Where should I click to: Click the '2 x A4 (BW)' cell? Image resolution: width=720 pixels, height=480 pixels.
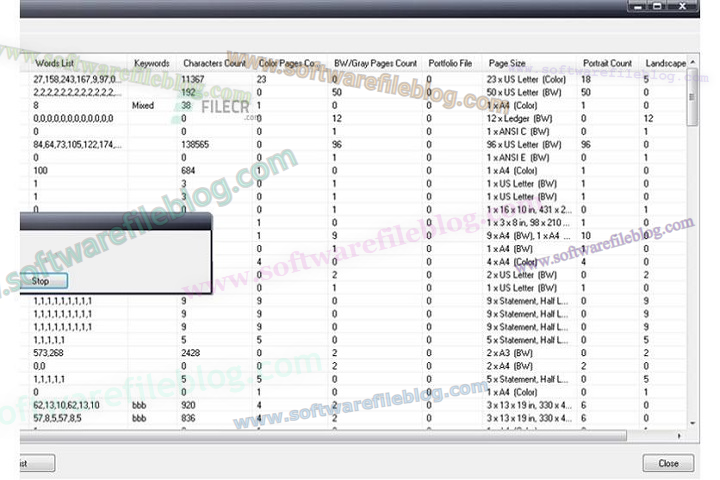point(510,366)
